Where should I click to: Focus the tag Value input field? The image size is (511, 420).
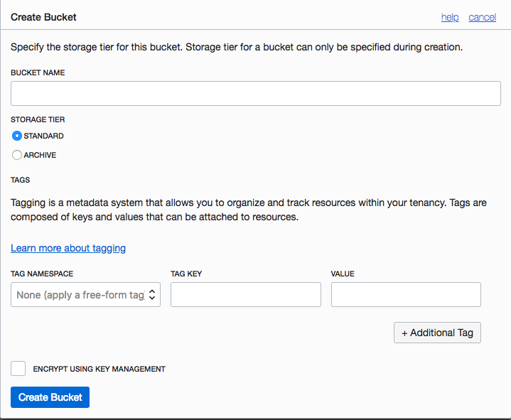(x=406, y=294)
